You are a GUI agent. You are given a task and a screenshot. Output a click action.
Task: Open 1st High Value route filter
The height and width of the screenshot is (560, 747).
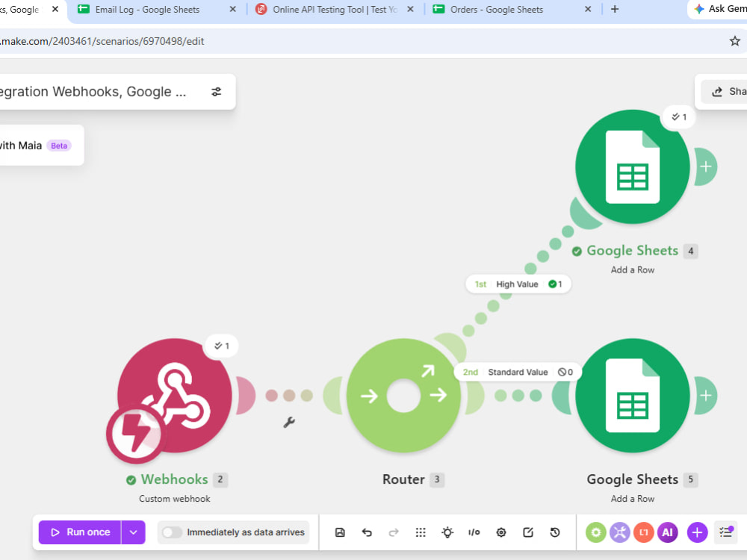pyautogui.click(x=518, y=284)
